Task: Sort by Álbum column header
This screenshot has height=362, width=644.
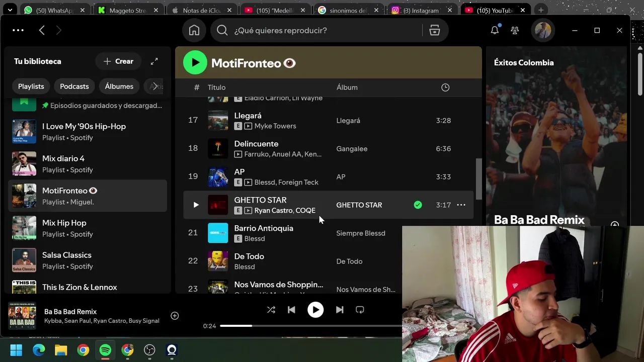Action: point(347,87)
